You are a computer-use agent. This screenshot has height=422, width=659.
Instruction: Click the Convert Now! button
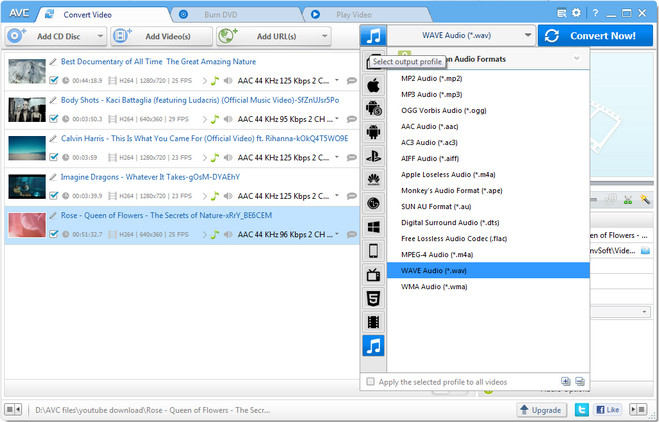point(596,36)
